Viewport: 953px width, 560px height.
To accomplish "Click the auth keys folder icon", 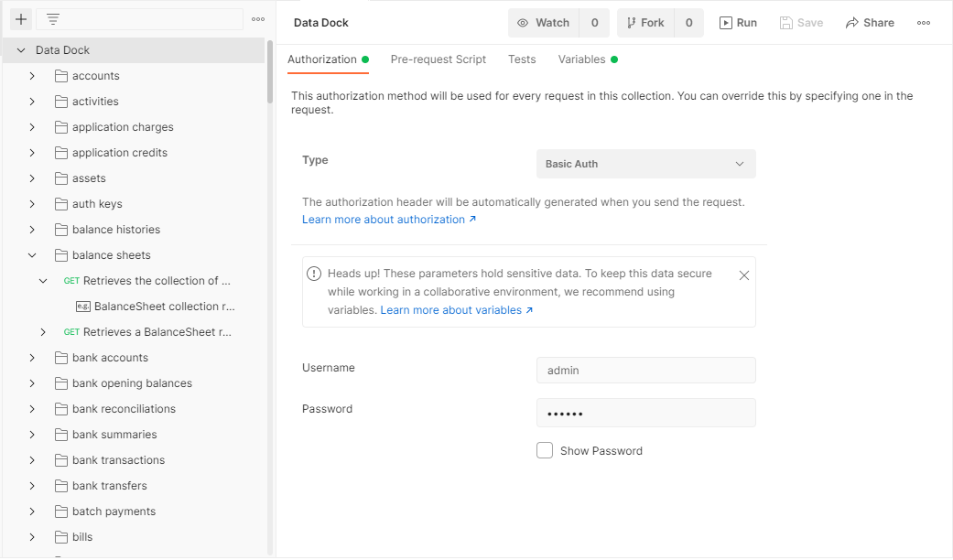I will tap(60, 204).
